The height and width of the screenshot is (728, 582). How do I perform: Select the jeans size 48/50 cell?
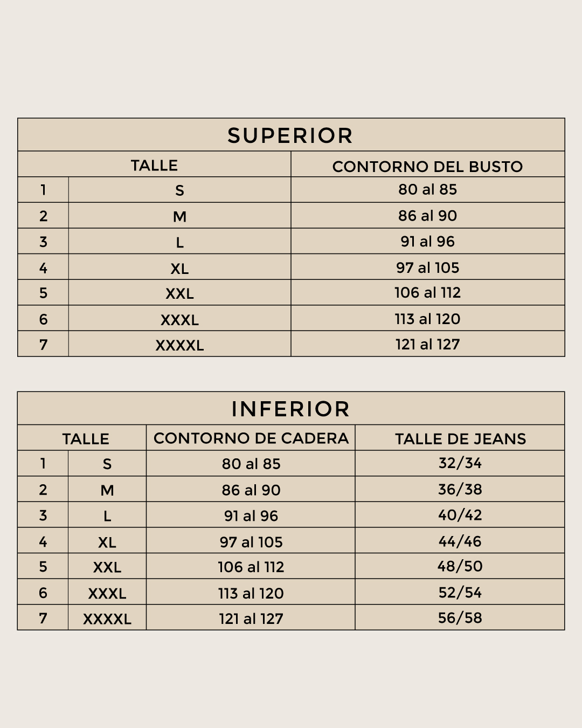[460, 566]
